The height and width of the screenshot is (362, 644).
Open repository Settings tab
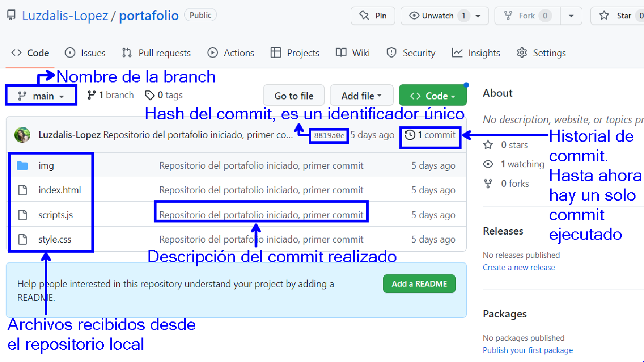[541, 53]
